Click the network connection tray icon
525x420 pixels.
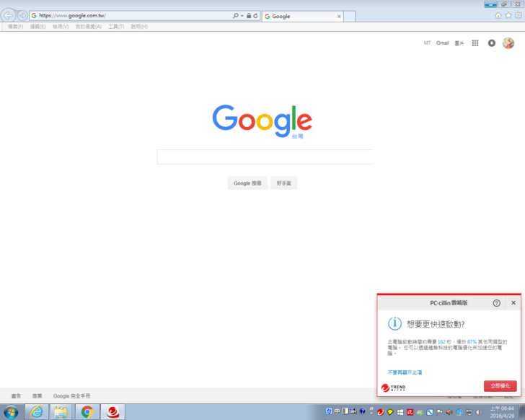tap(469, 412)
